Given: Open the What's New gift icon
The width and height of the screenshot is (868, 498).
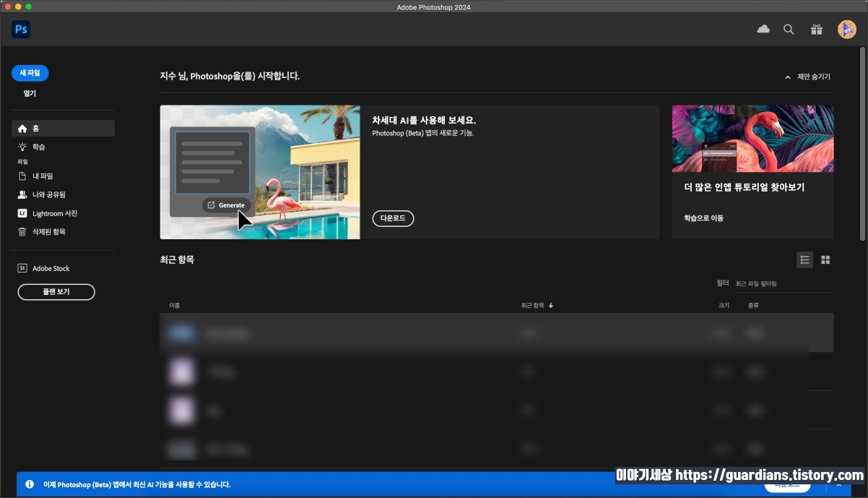Looking at the screenshot, I should tap(816, 30).
